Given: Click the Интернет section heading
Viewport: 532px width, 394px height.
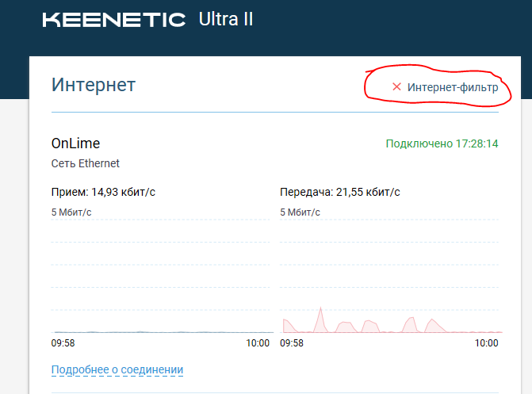Looking at the screenshot, I should point(94,85).
